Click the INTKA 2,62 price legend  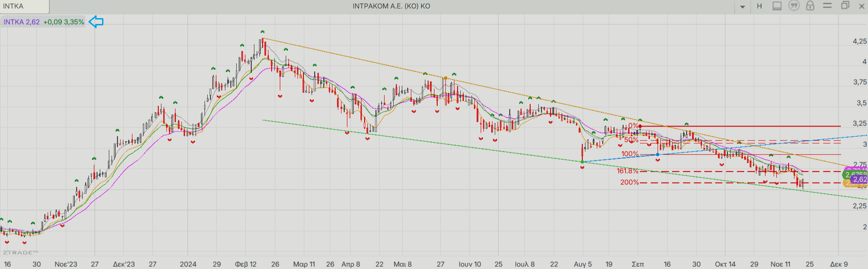point(44,22)
